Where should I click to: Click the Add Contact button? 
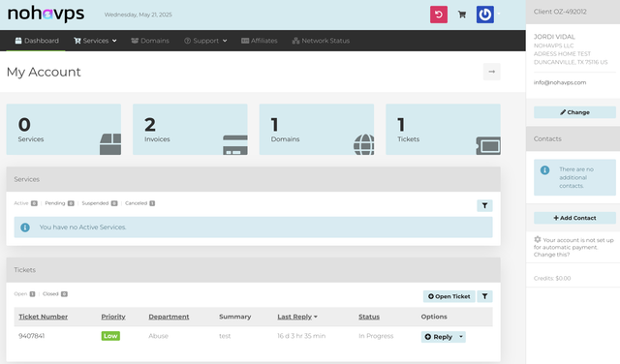[x=574, y=218]
